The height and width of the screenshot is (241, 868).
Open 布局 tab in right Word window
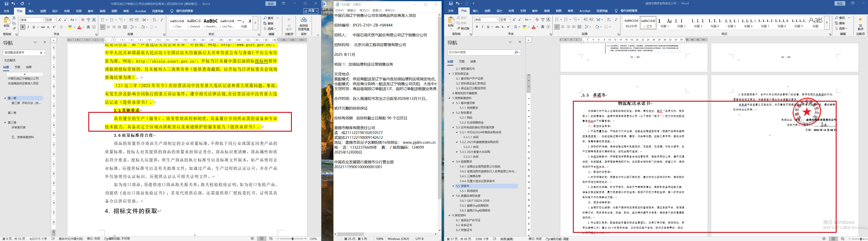(511, 11)
